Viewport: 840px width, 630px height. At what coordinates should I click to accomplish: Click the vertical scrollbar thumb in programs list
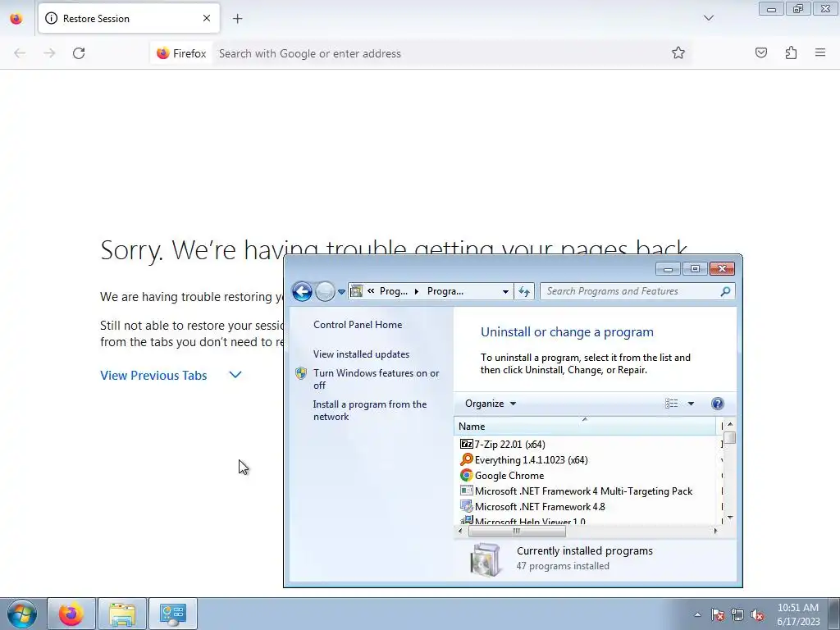(x=729, y=438)
